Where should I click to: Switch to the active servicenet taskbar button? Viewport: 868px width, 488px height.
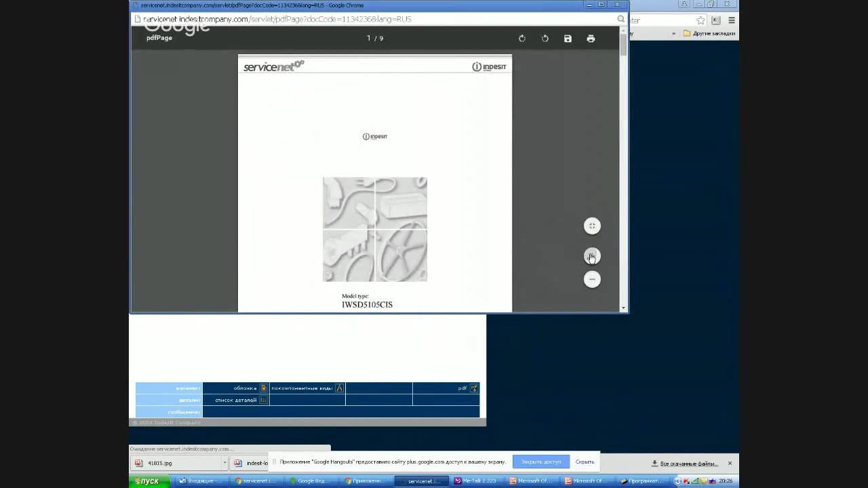point(421,481)
